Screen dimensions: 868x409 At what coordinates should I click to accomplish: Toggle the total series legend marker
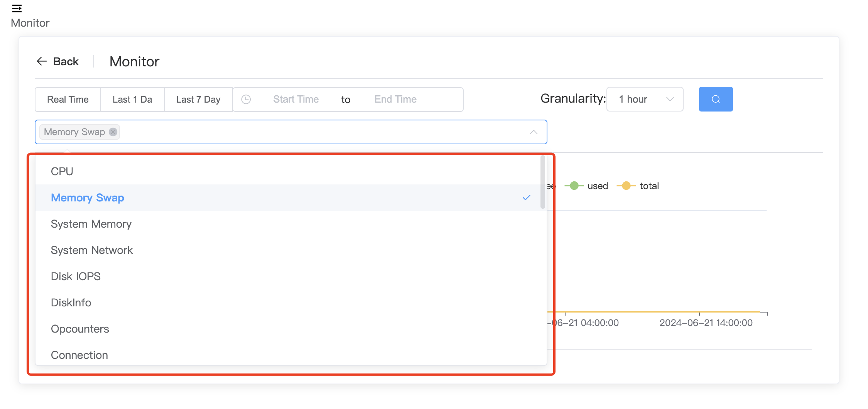click(x=626, y=186)
